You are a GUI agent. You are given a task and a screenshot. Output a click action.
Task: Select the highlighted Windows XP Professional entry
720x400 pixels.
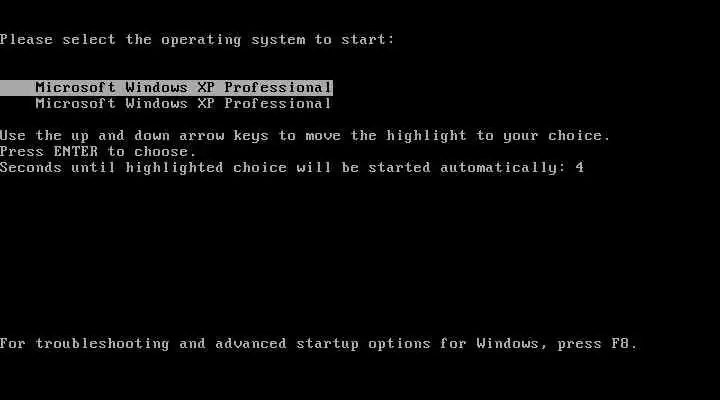(x=166, y=87)
